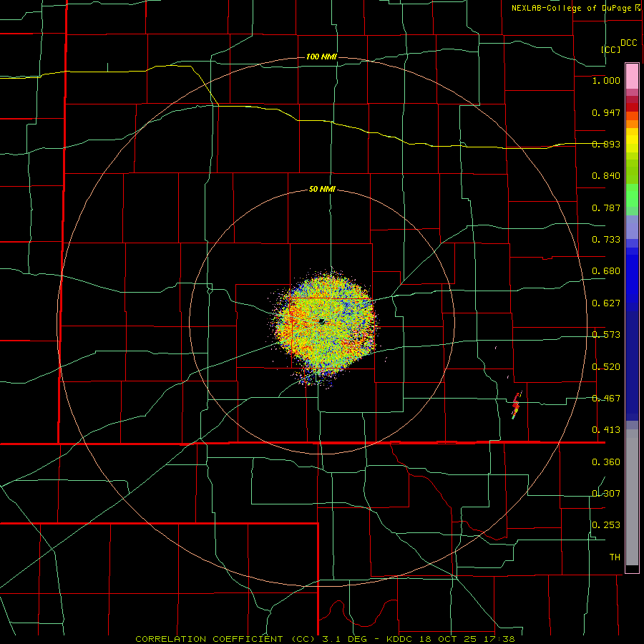644x644 pixels.
Task: Select the 0.360 scale value
Action: tap(606, 462)
